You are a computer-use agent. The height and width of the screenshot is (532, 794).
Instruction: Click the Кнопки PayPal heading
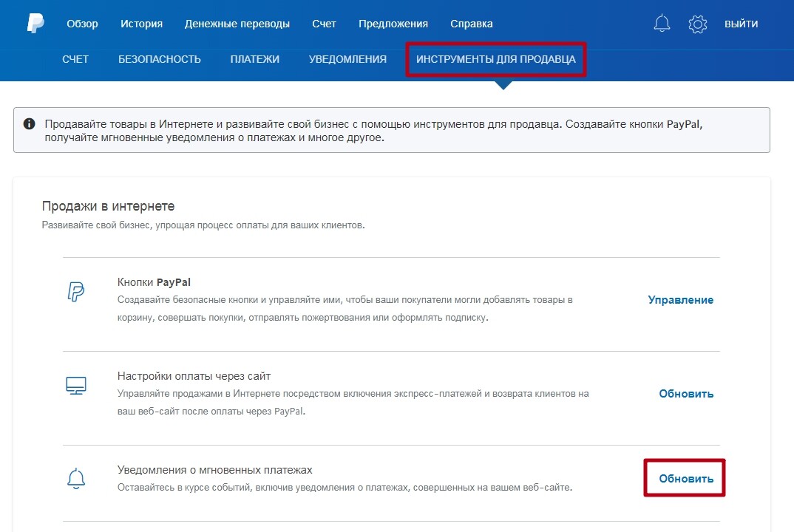tap(154, 282)
